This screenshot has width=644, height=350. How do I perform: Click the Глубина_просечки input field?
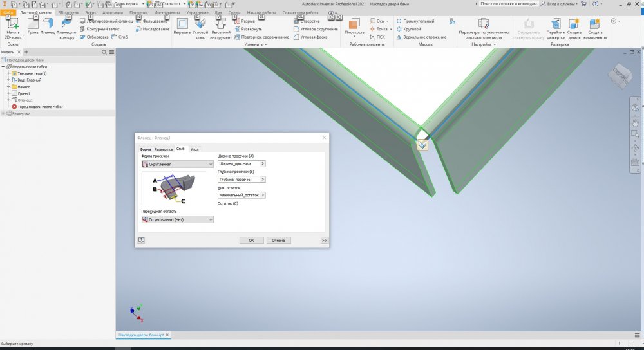click(239, 179)
